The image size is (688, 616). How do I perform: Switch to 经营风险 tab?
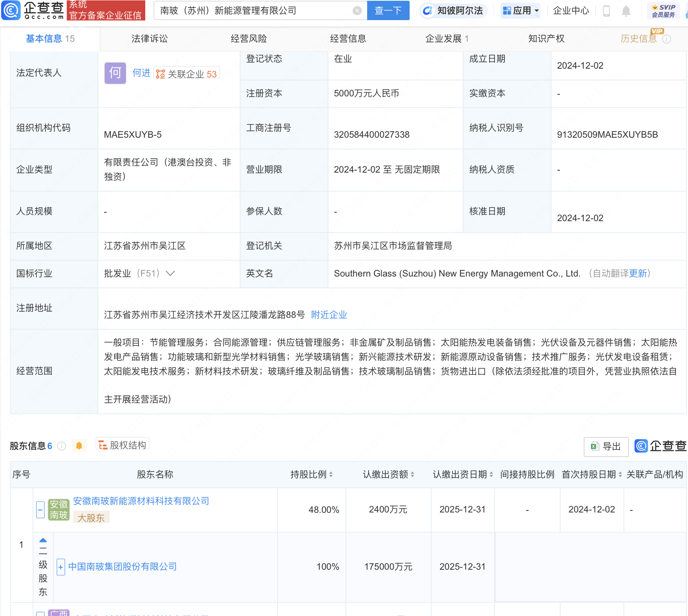click(x=249, y=39)
